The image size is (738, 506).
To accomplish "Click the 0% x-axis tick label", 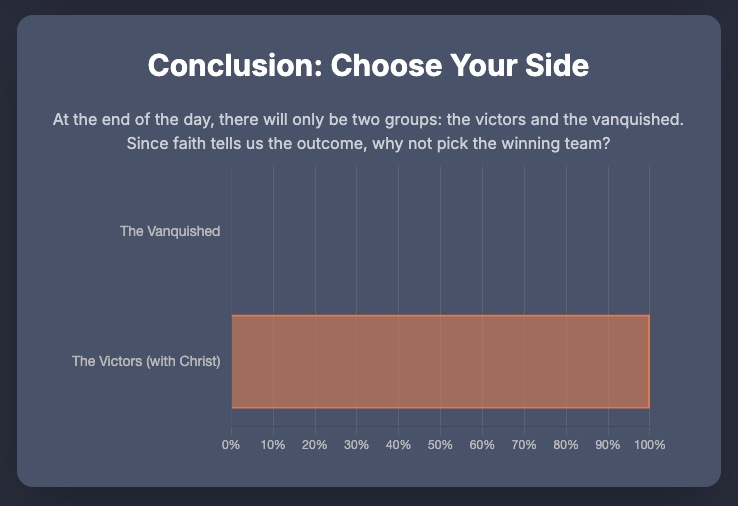I will click(231, 444).
